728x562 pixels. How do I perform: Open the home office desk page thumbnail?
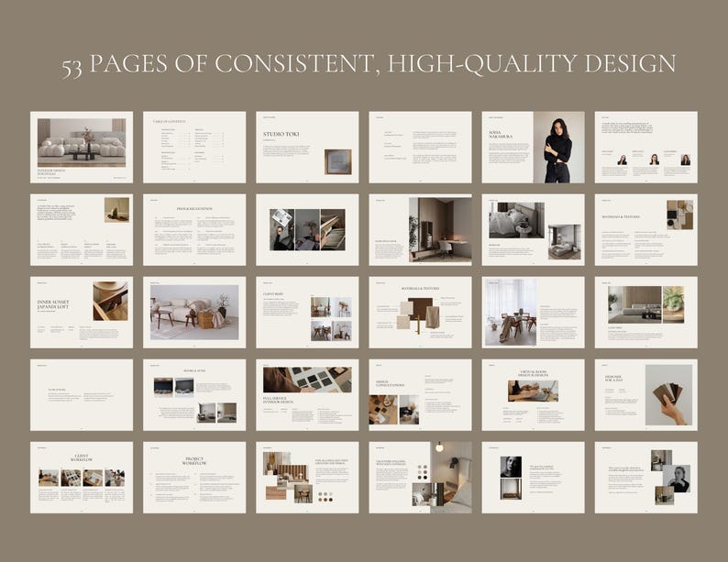pos(420,230)
